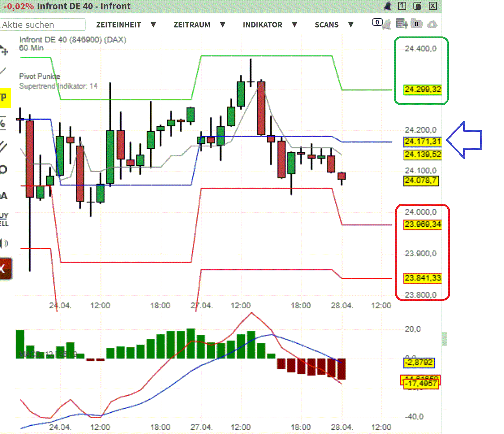Viewport: 504px width, 434px height.
Task: Click the window title Infront DE 40 - Infront
Action: pos(84,6)
